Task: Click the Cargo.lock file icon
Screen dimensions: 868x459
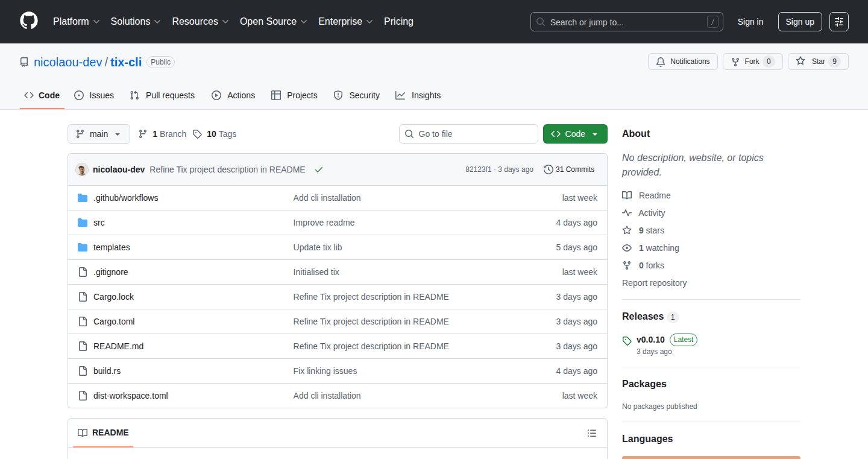Action: [x=83, y=297]
